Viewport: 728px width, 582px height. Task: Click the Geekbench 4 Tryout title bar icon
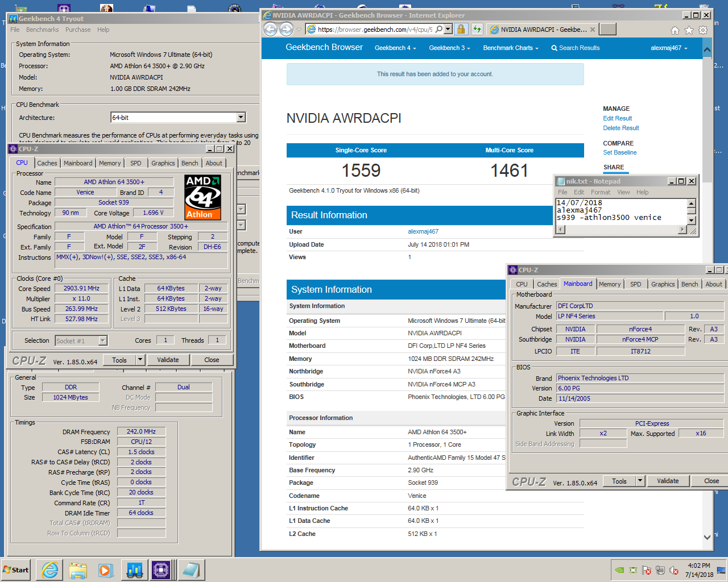pos(13,19)
